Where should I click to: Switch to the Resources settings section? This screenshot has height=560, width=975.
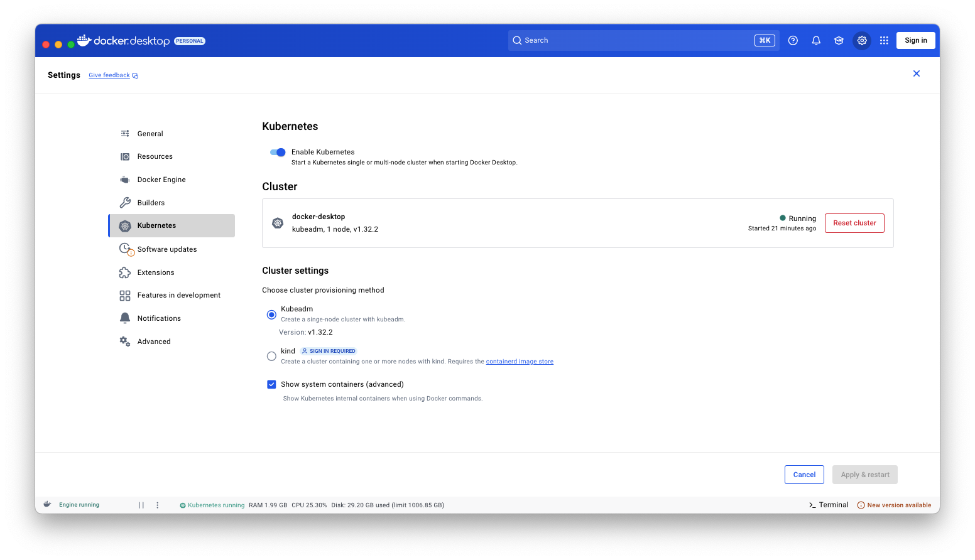pos(155,156)
